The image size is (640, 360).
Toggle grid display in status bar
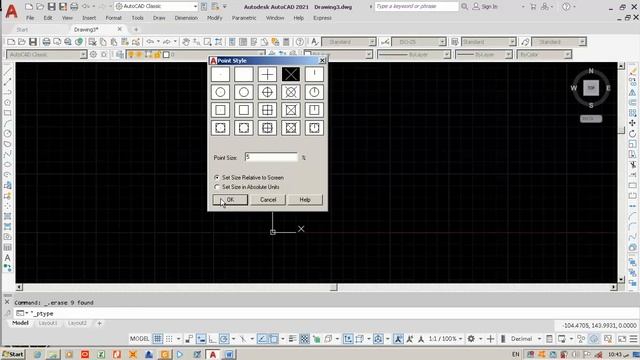(158, 339)
